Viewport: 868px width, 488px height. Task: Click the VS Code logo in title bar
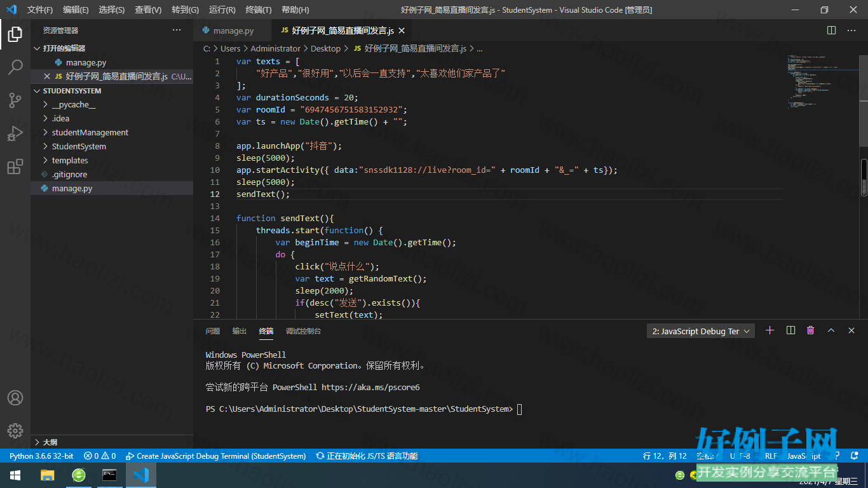point(11,10)
